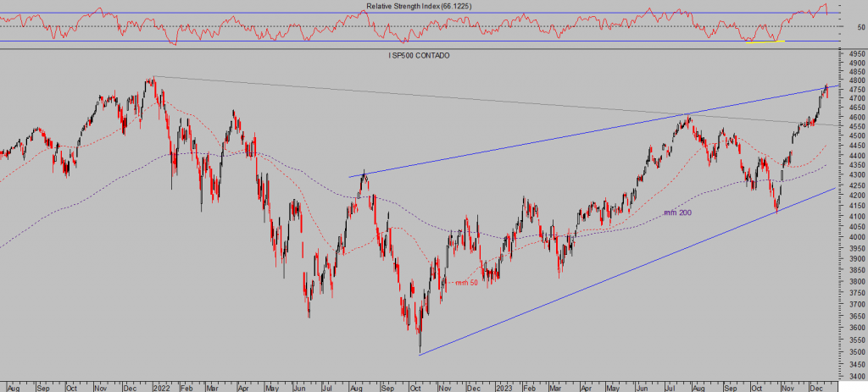
Task: Click the 3600 price axis label
Action: [857, 328]
